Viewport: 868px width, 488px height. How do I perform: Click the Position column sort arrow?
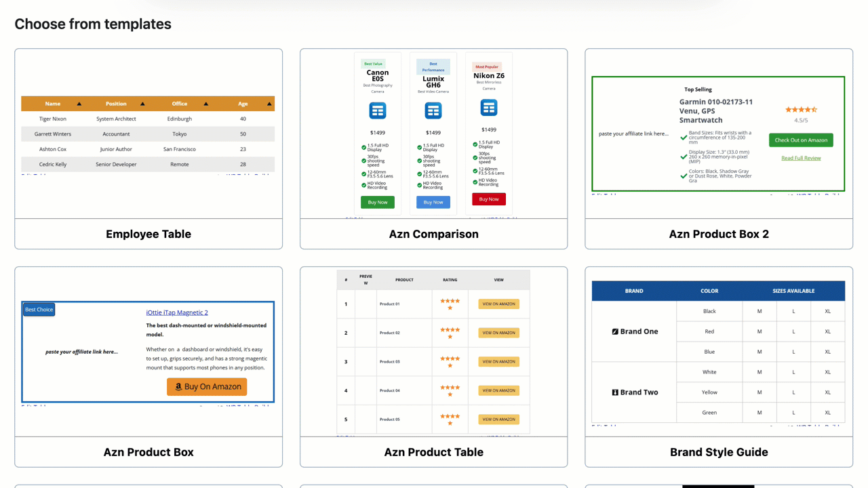coord(142,104)
